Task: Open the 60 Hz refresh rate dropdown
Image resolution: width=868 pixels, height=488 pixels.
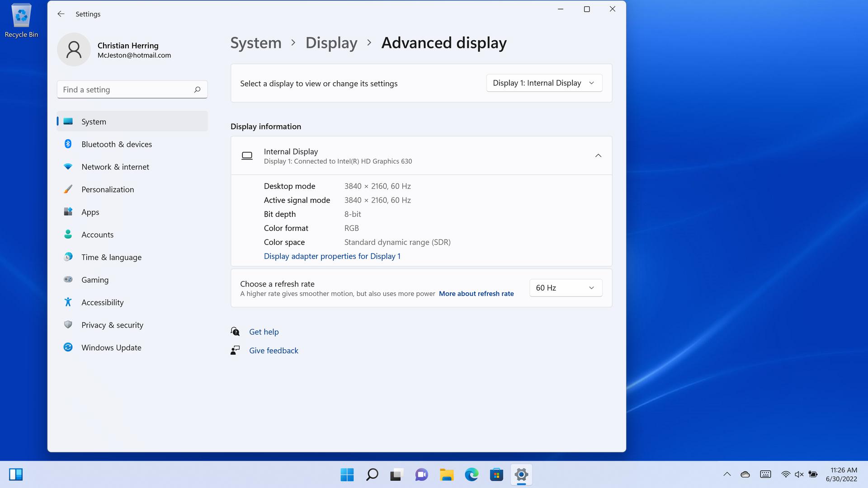Action: point(566,288)
